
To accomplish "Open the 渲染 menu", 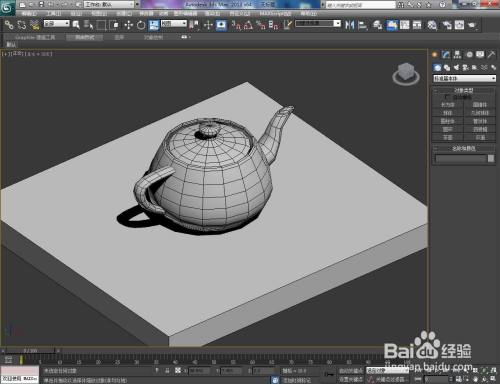I will 212,13.
